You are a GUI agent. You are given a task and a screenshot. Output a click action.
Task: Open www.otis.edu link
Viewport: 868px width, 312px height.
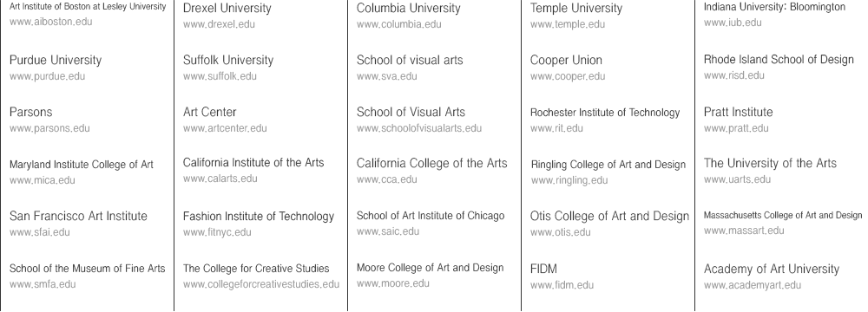click(x=560, y=232)
